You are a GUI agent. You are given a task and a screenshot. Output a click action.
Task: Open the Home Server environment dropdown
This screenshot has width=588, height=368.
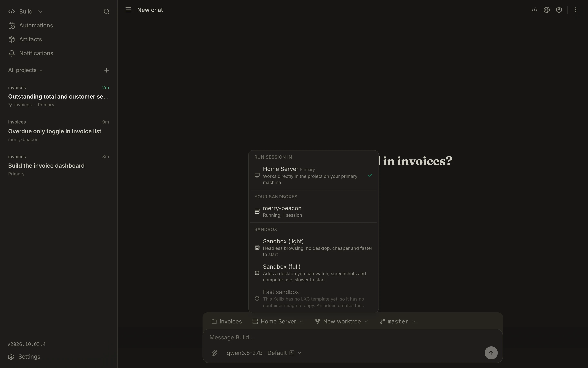(x=278, y=322)
